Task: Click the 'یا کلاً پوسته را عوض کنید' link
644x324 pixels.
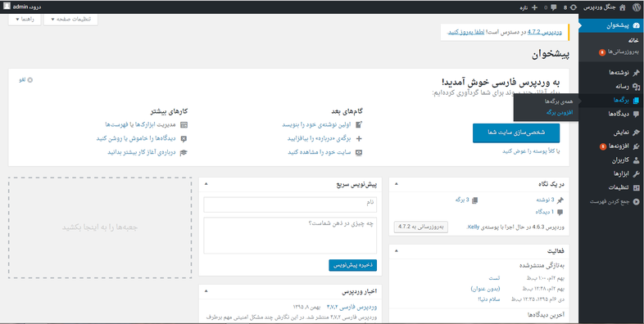Action: (x=532, y=151)
